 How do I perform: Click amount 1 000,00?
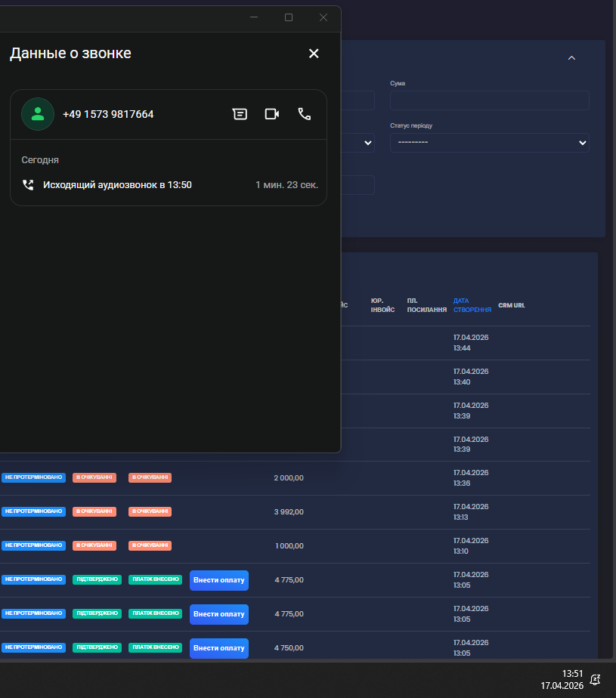click(x=289, y=545)
